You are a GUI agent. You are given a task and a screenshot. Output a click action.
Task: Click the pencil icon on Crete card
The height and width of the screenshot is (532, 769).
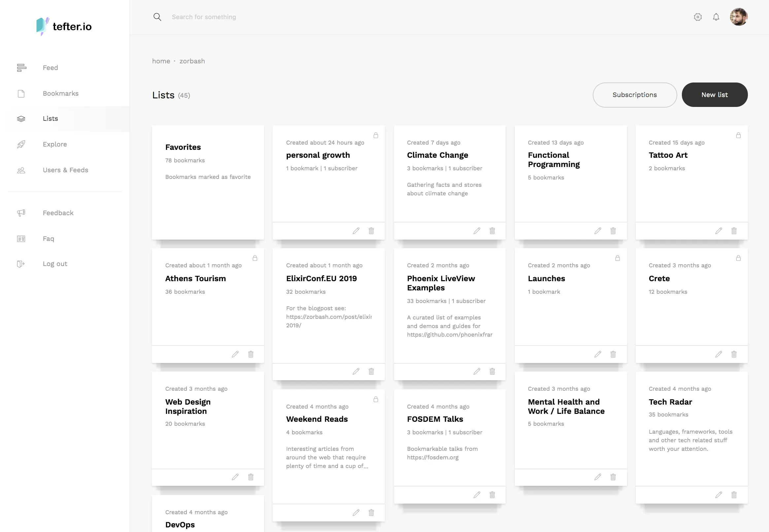718,354
